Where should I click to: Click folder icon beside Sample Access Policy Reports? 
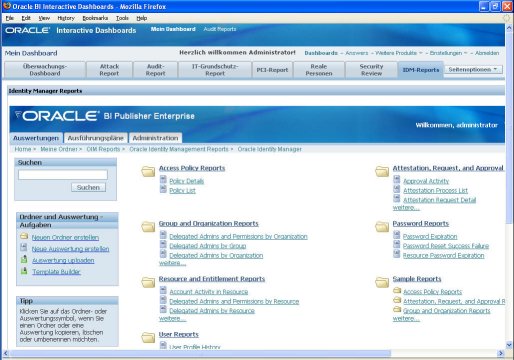[x=397, y=290]
